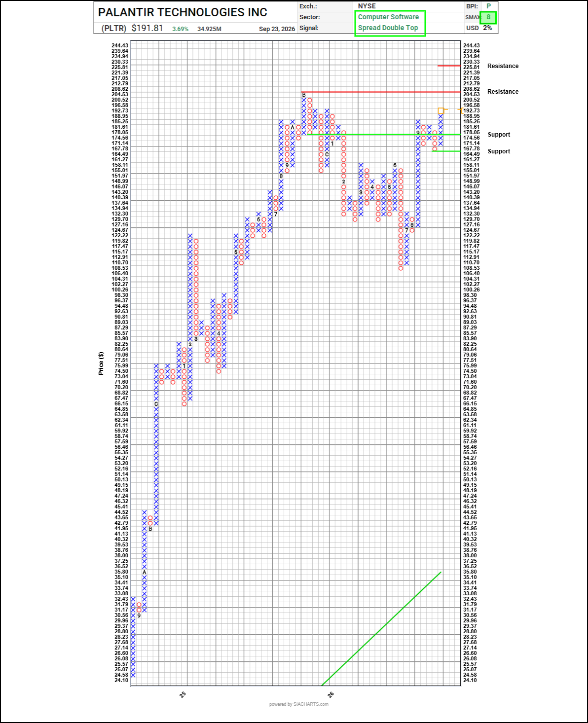Click the lower Support label
The width and height of the screenshot is (588, 723).
499,151
